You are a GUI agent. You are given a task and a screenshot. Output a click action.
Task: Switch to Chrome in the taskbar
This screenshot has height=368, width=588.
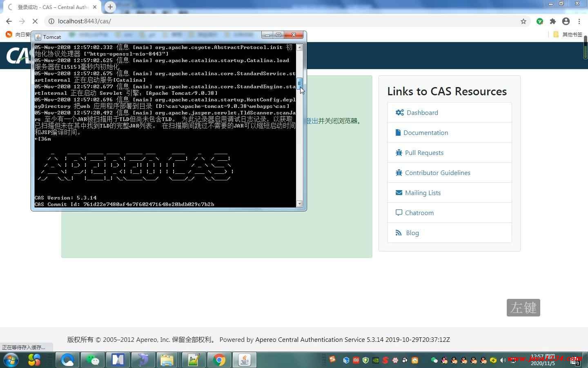219,360
